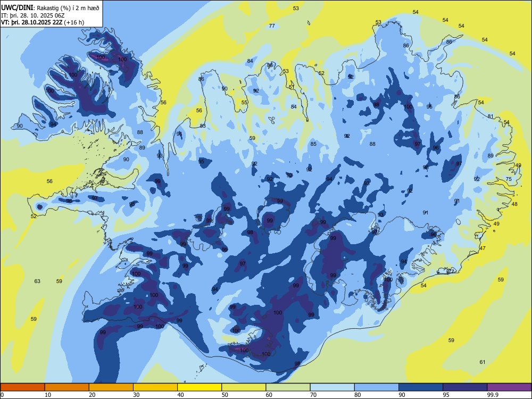Click the legend tick label '50'
Image resolution: width=532 pixels, height=399 pixels.
click(225, 395)
